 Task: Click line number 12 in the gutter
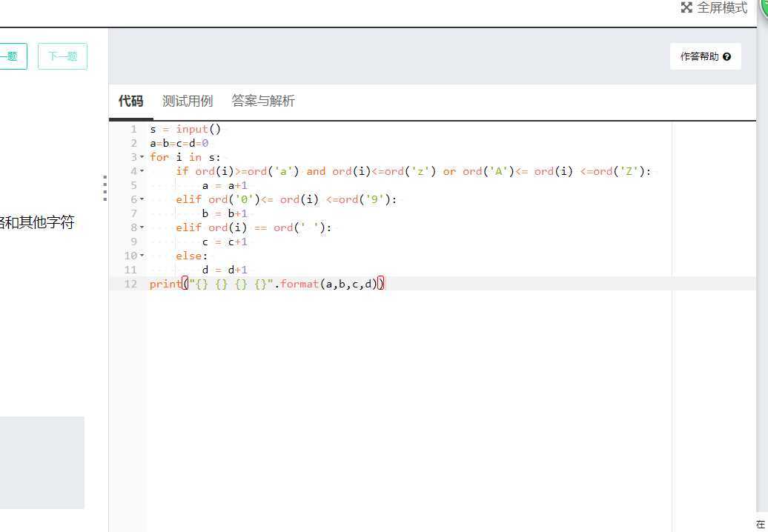tap(130, 284)
